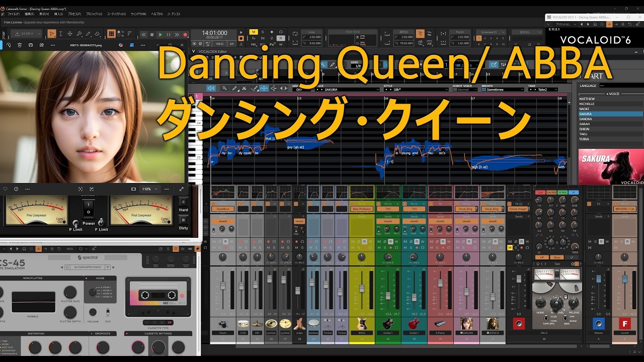
Task: Select SAKURA in the VOCALOID voice list
Action: (611, 114)
